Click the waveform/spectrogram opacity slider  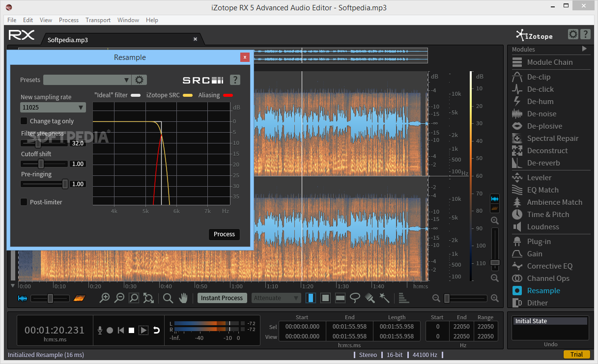(x=50, y=298)
